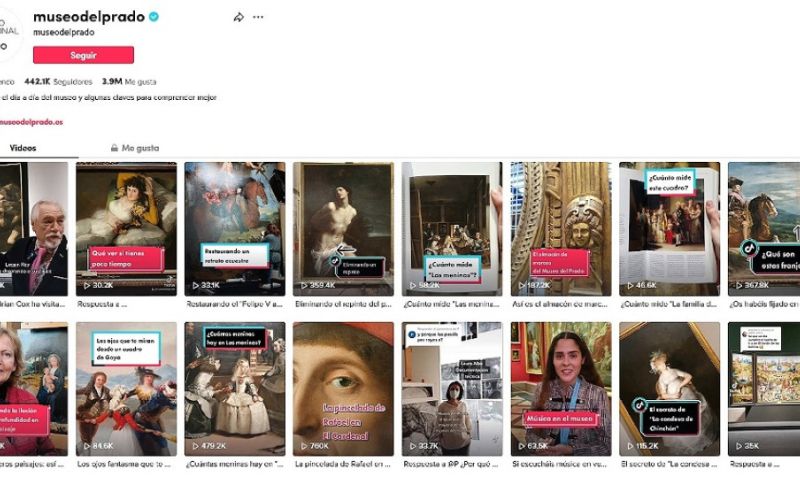800x500 pixels.
Task: Click the 442.1K Seguidores count
Action: click(58, 82)
